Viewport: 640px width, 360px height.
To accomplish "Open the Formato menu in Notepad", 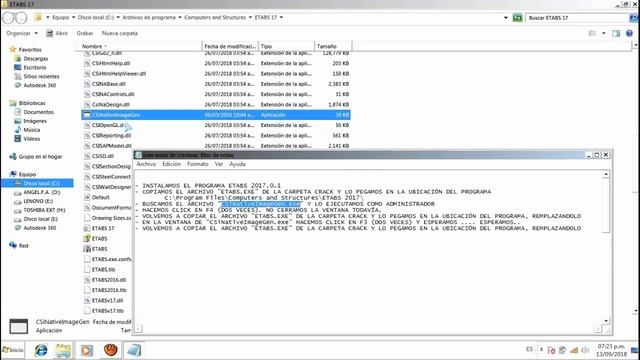I will click(198, 164).
